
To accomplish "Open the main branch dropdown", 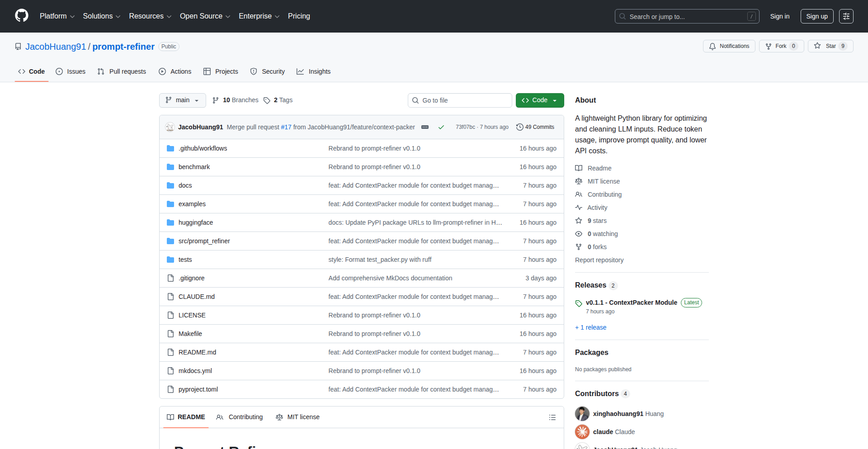I will pos(182,100).
